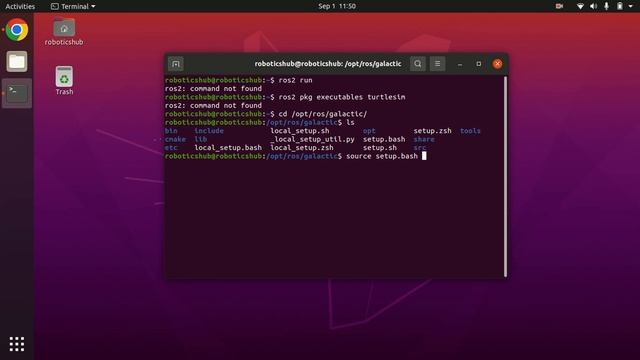The width and height of the screenshot is (640, 360).
Task: Click '_local_setup_util.py' file name
Action: click(312, 139)
